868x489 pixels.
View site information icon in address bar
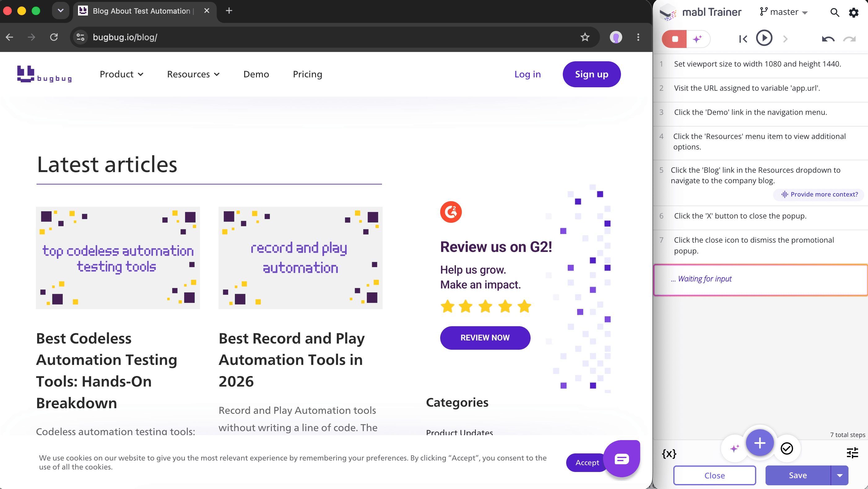point(80,37)
